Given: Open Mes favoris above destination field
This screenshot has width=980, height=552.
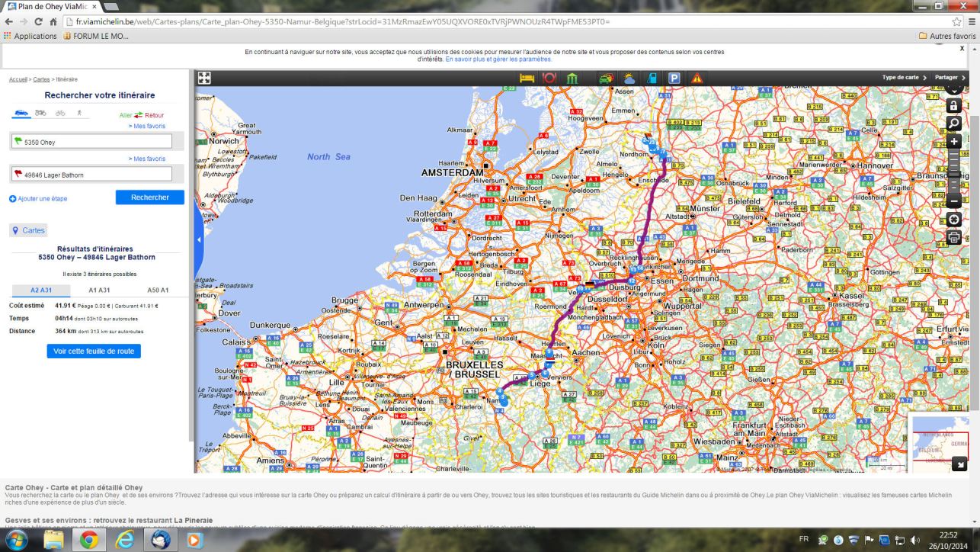Looking at the screenshot, I should tap(147, 159).
